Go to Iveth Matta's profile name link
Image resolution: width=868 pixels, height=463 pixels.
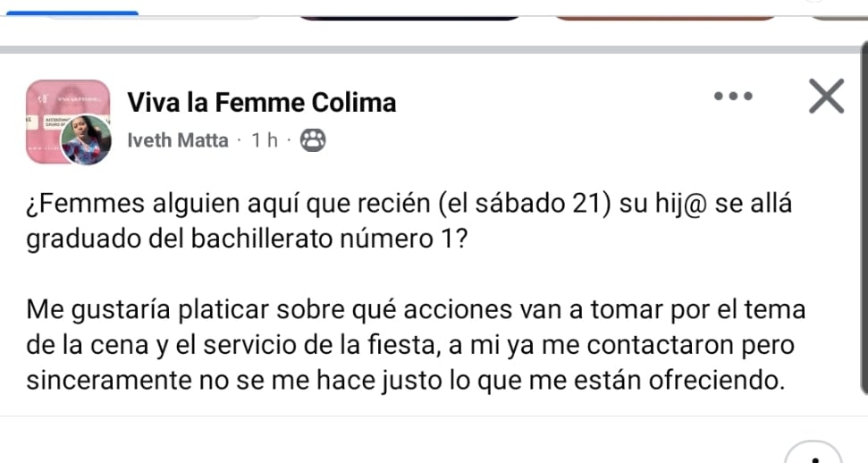click(x=178, y=140)
